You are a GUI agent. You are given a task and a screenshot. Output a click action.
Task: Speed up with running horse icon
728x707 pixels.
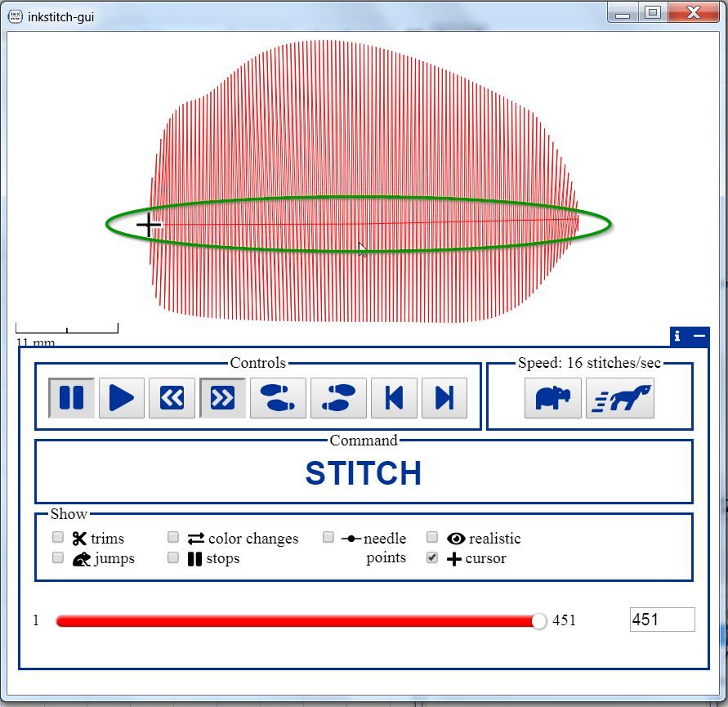coord(620,398)
